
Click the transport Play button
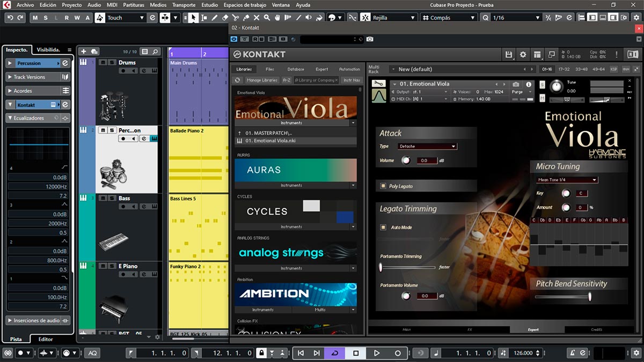pos(377,353)
